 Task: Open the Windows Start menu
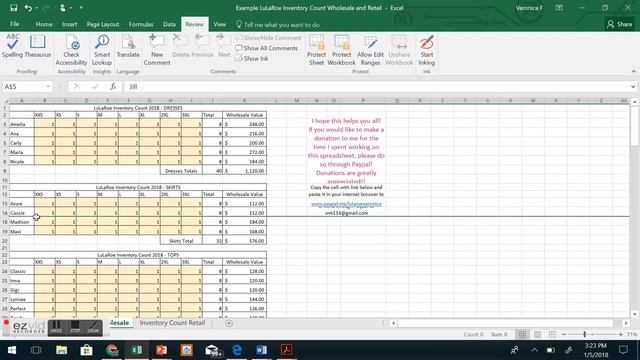point(11,350)
